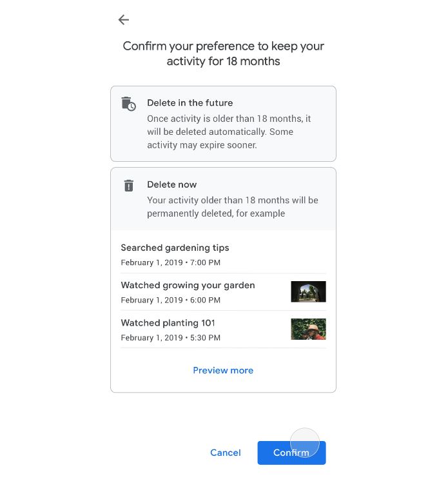
Task: Click the 'activity may expire sooner' line
Action: point(202,145)
